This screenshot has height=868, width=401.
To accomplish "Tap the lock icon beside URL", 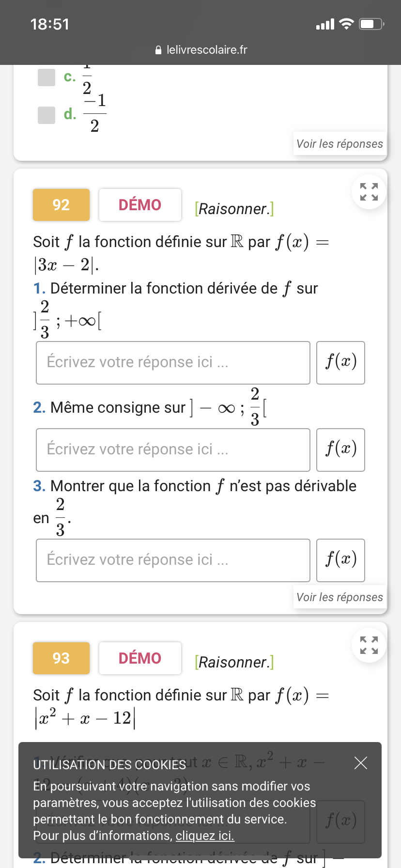I will (158, 50).
